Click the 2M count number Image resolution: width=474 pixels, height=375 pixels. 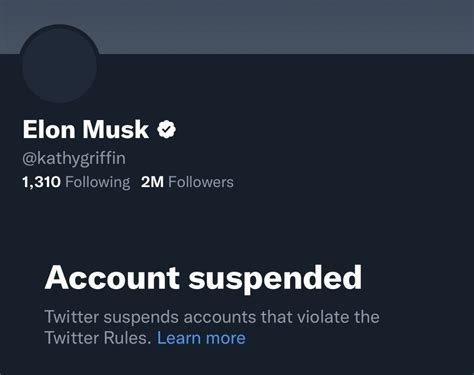tap(152, 182)
